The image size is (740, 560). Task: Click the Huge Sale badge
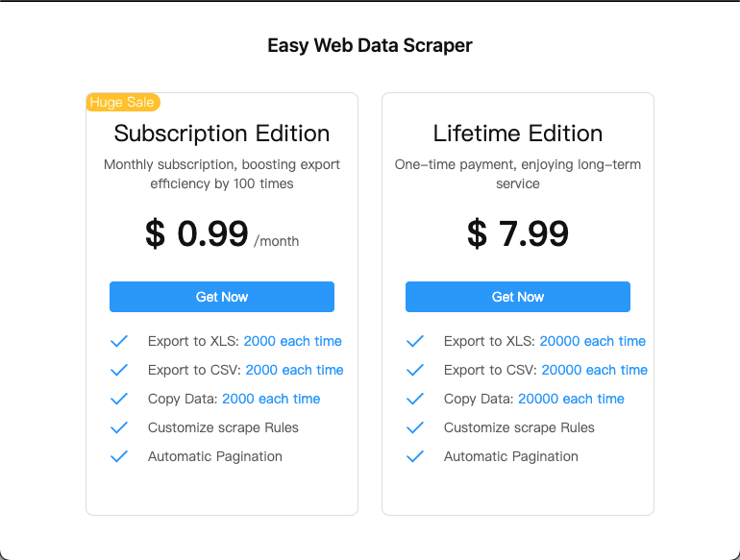[123, 102]
